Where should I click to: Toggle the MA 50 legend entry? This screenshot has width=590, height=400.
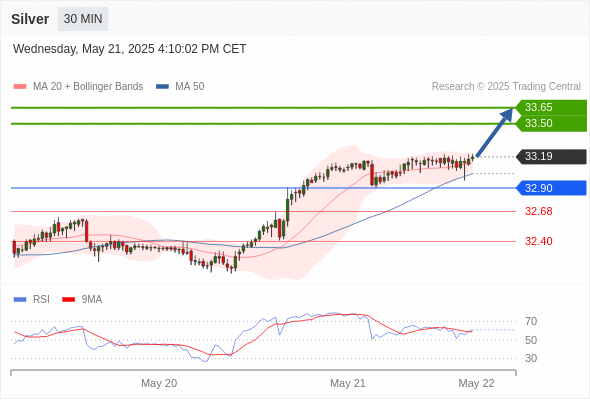(x=180, y=87)
